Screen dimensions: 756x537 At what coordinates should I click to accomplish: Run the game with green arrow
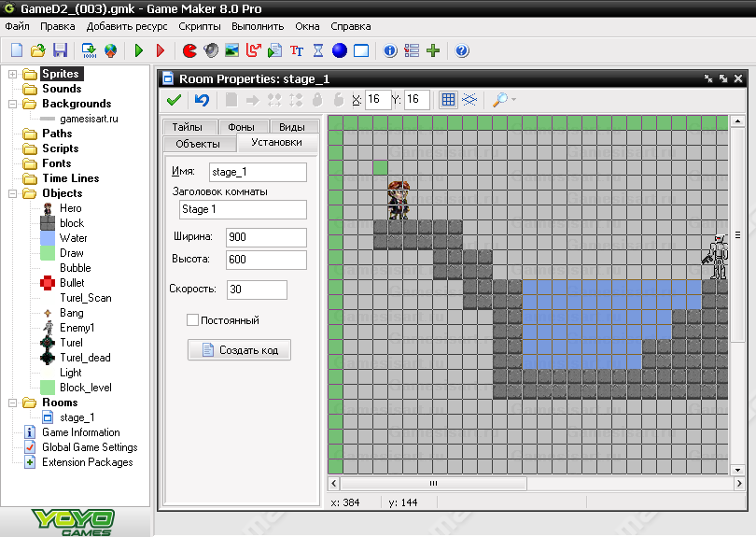(139, 50)
